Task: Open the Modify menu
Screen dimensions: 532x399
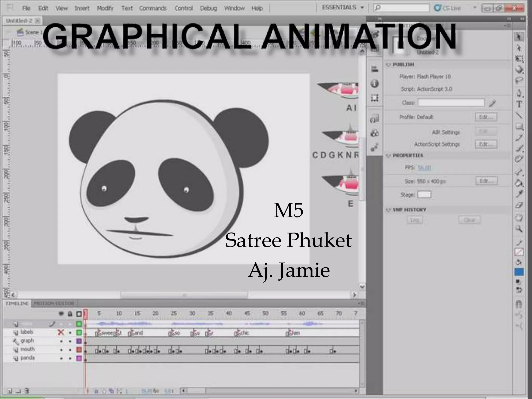Action: (x=105, y=8)
